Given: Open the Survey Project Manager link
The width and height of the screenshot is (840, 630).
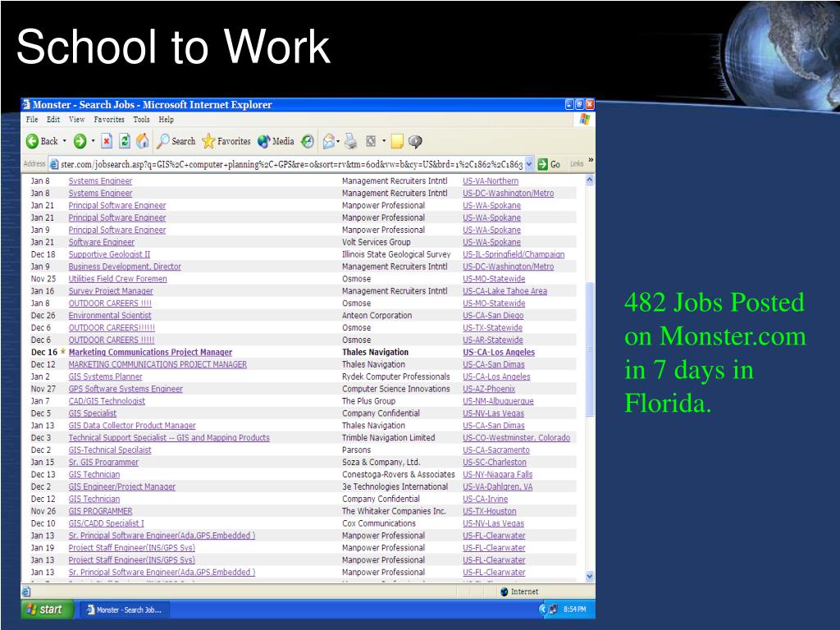Looking at the screenshot, I should pyautogui.click(x=111, y=291).
